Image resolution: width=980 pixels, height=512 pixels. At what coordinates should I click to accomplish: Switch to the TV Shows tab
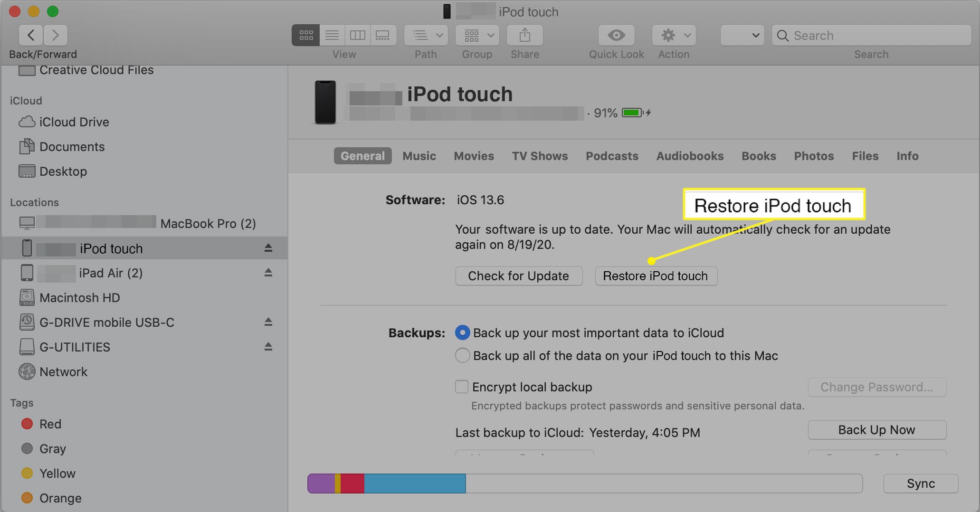540,156
